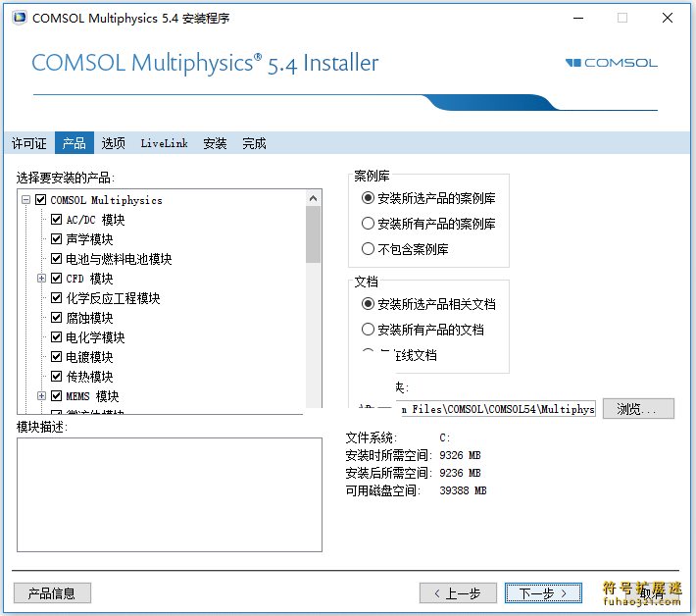The height and width of the screenshot is (616, 696).
Task: Toggle the CFD 模块 checkbox
Action: click(x=57, y=278)
